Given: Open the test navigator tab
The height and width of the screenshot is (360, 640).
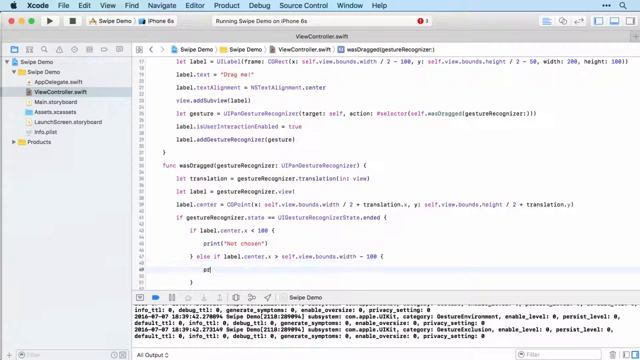Looking at the screenshot, I should pyautogui.click(x=74, y=49).
